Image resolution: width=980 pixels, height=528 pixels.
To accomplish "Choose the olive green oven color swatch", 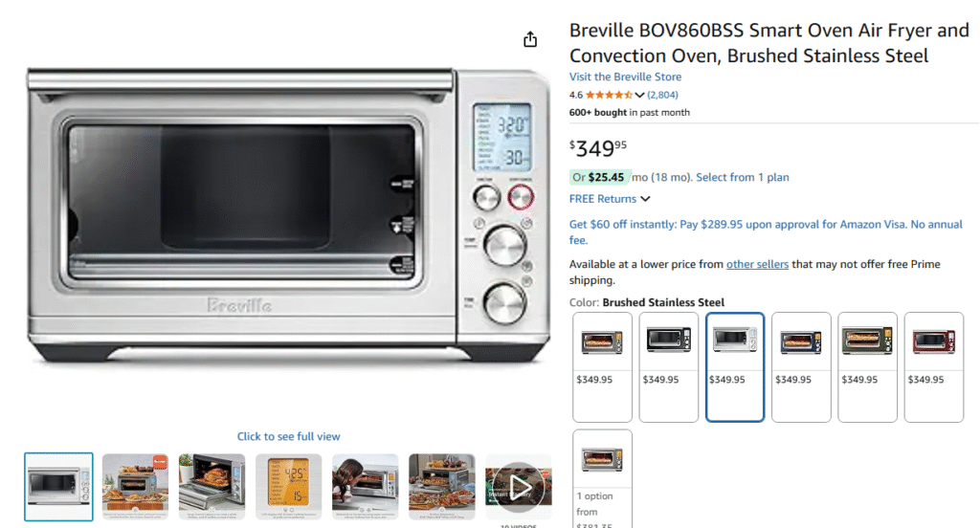I will pyautogui.click(x=867, y=367).
